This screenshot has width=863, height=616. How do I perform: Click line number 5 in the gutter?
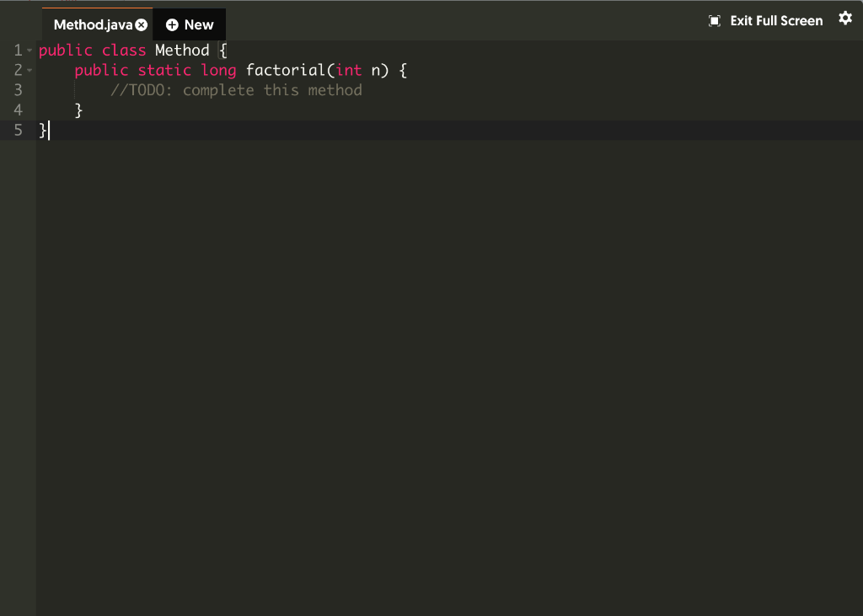coord(19,131)
